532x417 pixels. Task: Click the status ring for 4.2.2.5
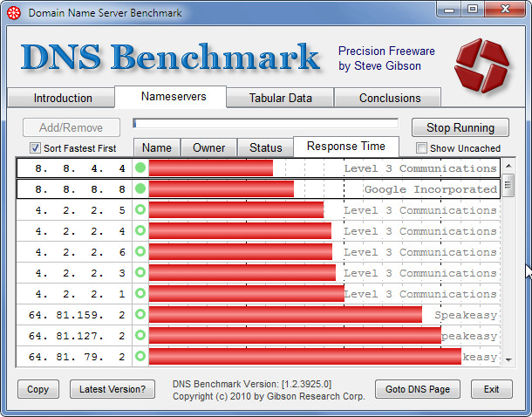[x=140, y=209]
